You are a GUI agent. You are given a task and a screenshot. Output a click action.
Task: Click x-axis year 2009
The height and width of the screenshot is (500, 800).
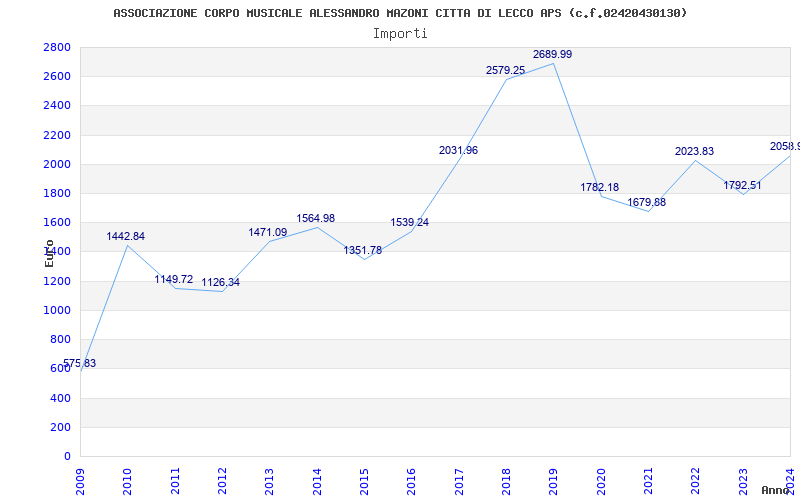tap(80, 481)
